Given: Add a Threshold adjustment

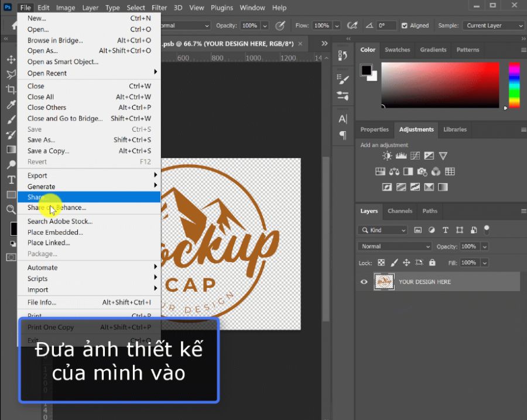Looking at the screenshot, I should pos(415,187).
